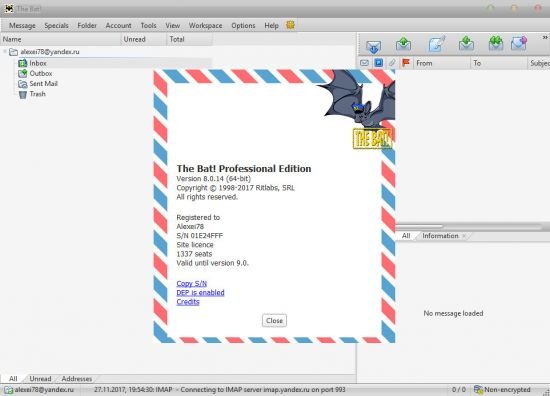Click the Total column header

coord(189,39)
